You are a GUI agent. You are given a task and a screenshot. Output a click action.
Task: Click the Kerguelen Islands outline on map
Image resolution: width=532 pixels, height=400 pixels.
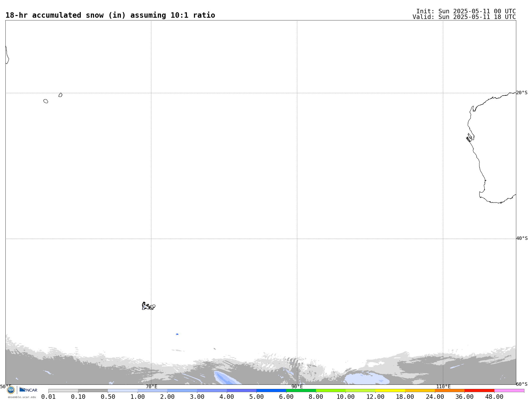pos(149,306)
